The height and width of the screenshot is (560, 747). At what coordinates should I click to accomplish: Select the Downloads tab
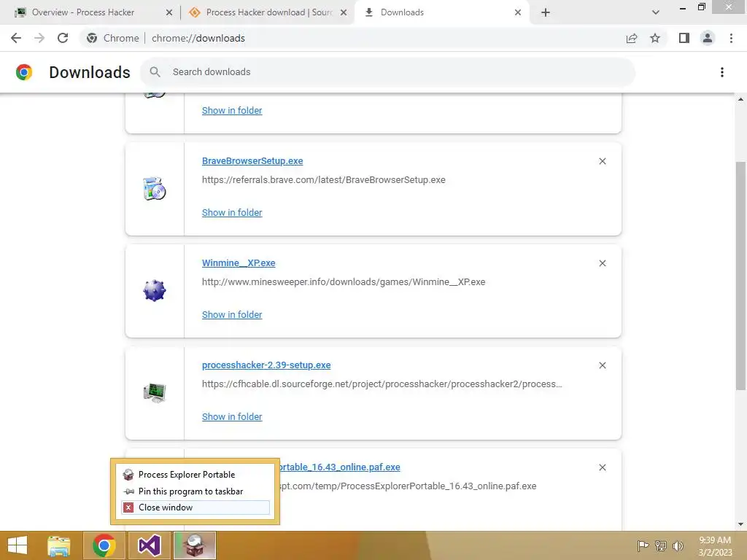(402, 12)
